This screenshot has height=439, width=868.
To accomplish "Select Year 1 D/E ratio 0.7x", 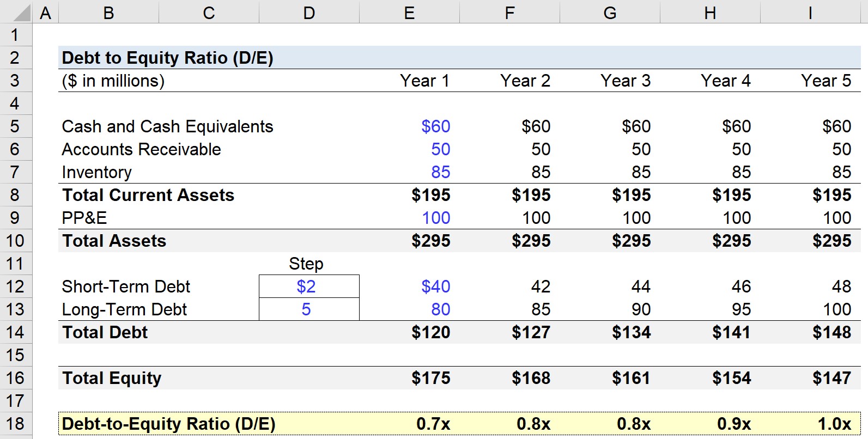I will point(434,424).
